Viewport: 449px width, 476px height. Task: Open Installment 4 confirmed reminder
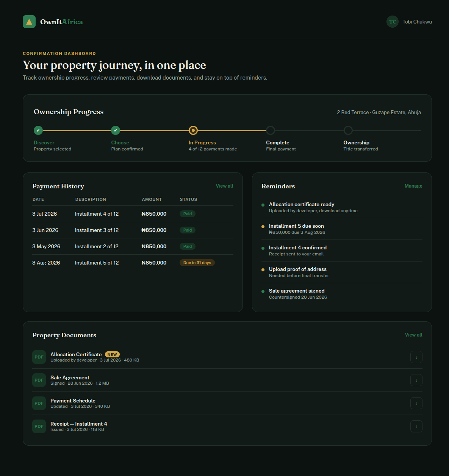point(342,251)
